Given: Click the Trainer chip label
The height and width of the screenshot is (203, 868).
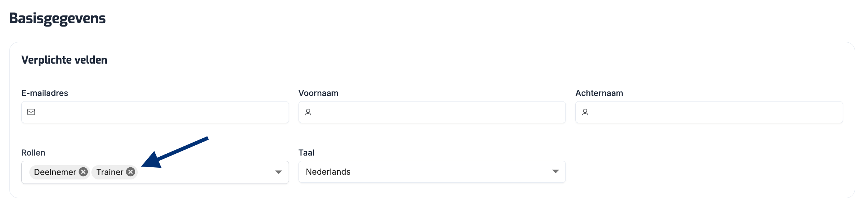Looking at the screenshot, I should click(x=110, y=172).
